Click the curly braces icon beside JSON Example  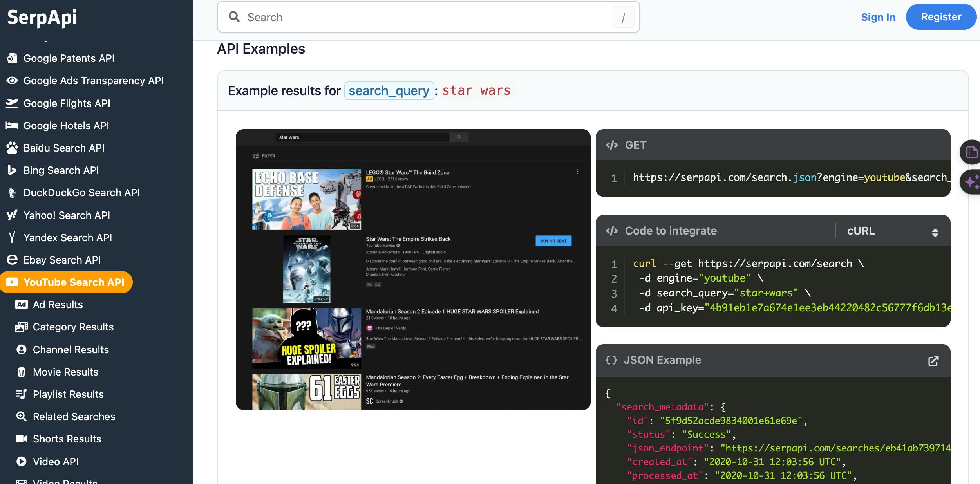click(611, 360)
